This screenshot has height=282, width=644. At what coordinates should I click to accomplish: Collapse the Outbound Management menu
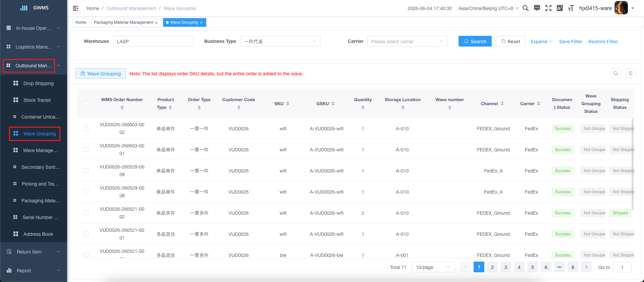click(x=34, y=66)
